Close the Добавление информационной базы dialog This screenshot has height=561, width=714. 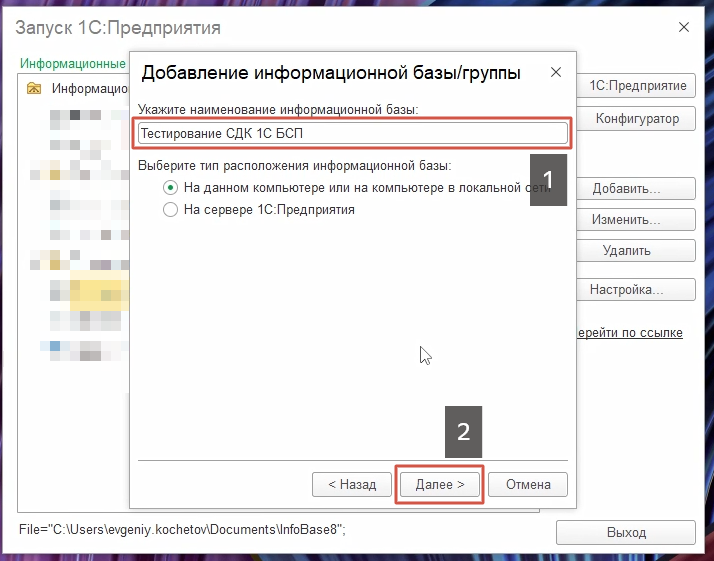coord(555,73)
